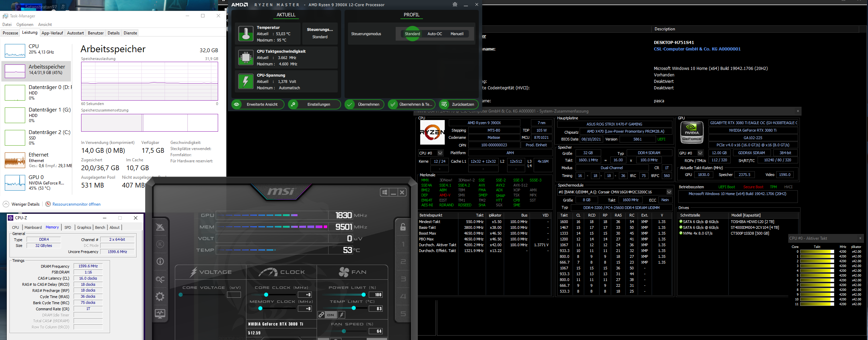Select Manuell control mode in Ryzen Master
868x340 pixels.
pyautogui.click(x=457, y=34)
